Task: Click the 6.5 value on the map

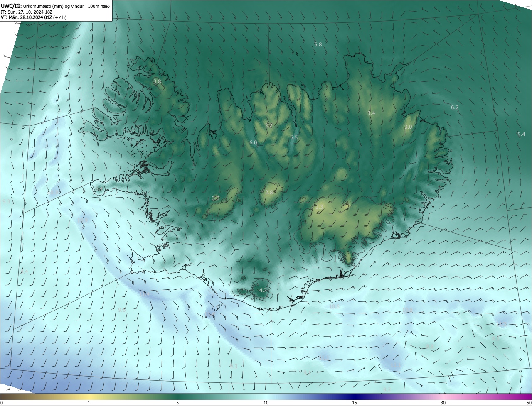Action: tap(294, 137)
